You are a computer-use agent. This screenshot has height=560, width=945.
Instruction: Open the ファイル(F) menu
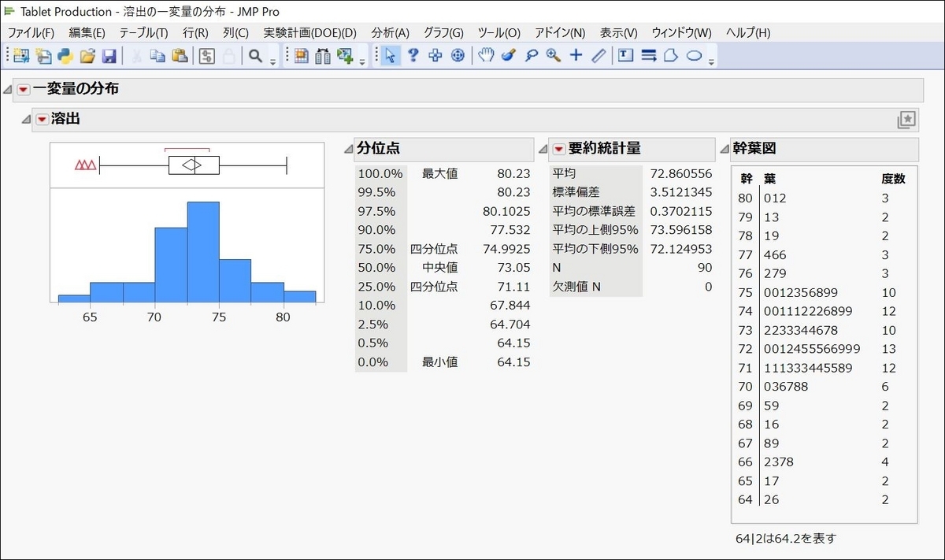pyautogui.click(x=31, y=33)
